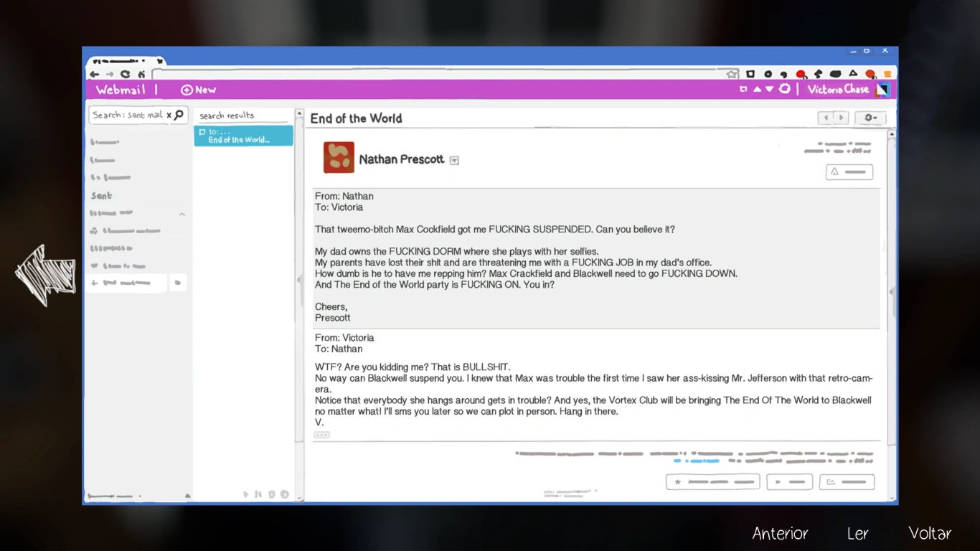
Task: Click the search results list scrollbar up arrow
Action: click(300, 113)
